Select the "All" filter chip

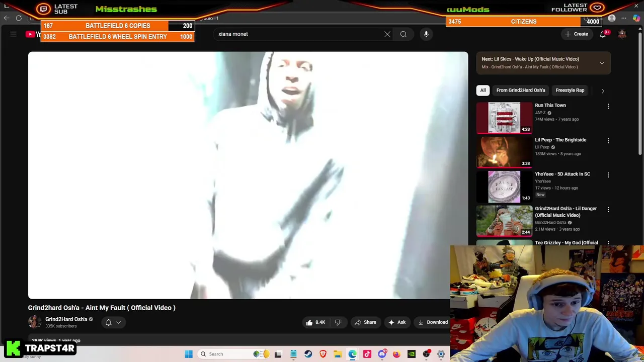coord(483,90)
